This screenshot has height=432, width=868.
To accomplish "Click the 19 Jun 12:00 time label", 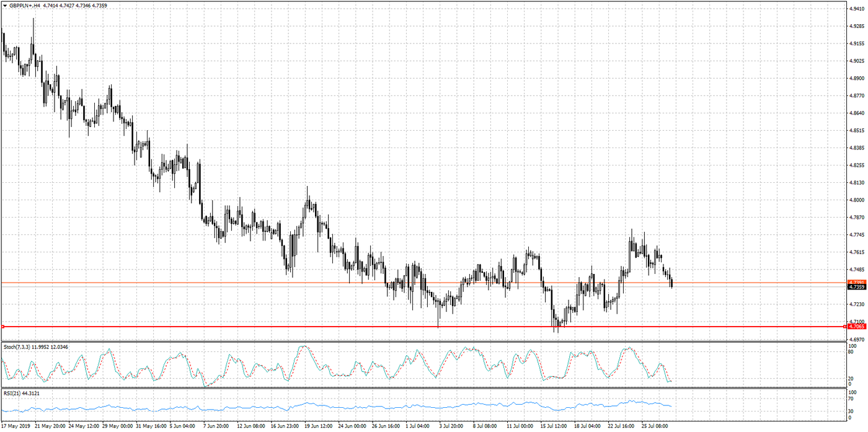I will pos(319,426).
